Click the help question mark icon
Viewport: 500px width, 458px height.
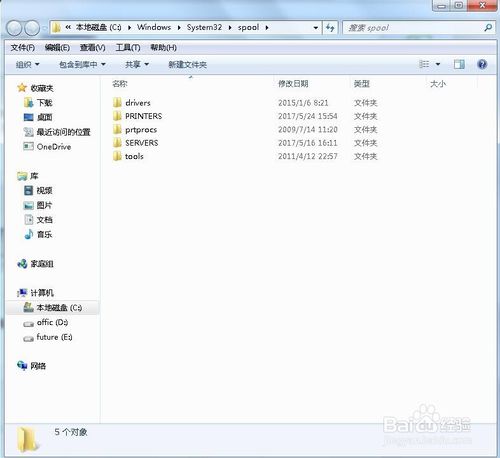(x=482, y=64)
